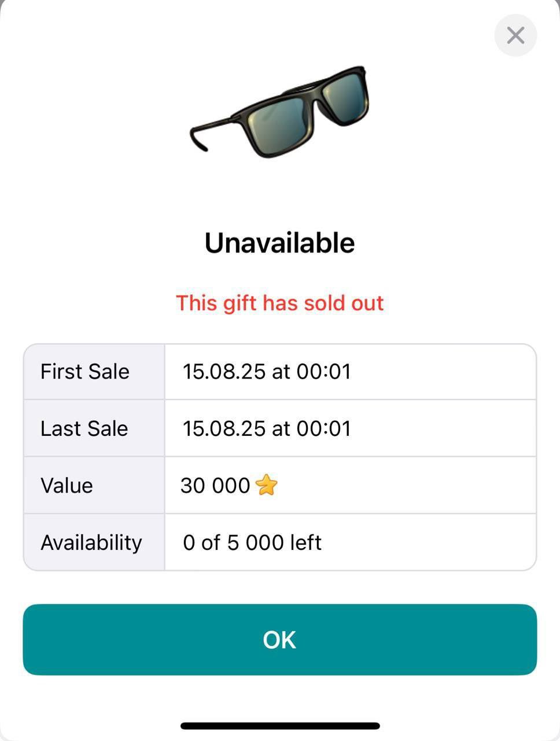This screenshot has width=560, height=741.
Task: Tap the red 'This gift has sold out' text
Action: pos(279,303)
